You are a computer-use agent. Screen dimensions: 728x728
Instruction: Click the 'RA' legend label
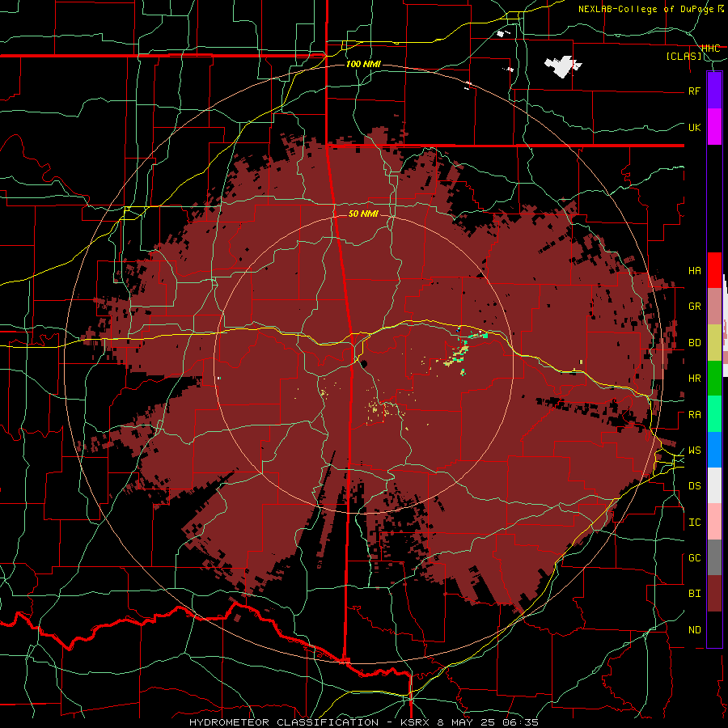(694, 415)
